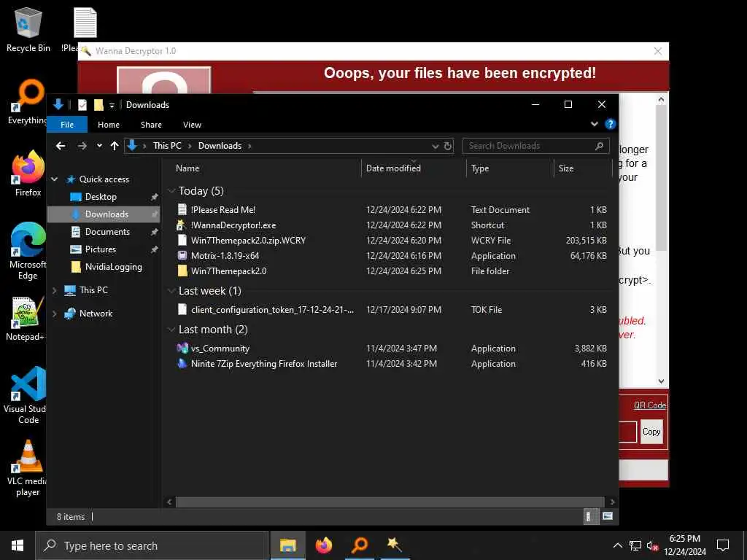Expand the Network tree node
The height and width of the screenshot is (560, 747).
pyautogui.click(x=54, y=314)
